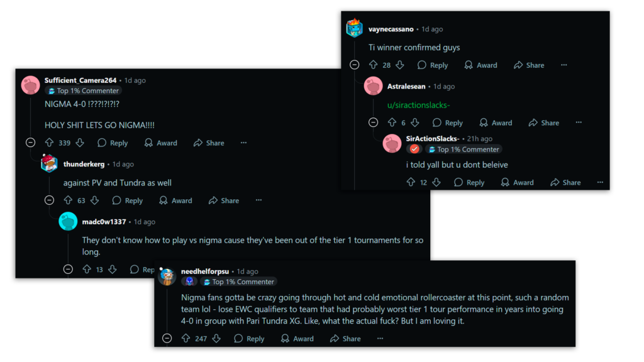Open the overflow menu on Astralesean's comment

(578, 123)
